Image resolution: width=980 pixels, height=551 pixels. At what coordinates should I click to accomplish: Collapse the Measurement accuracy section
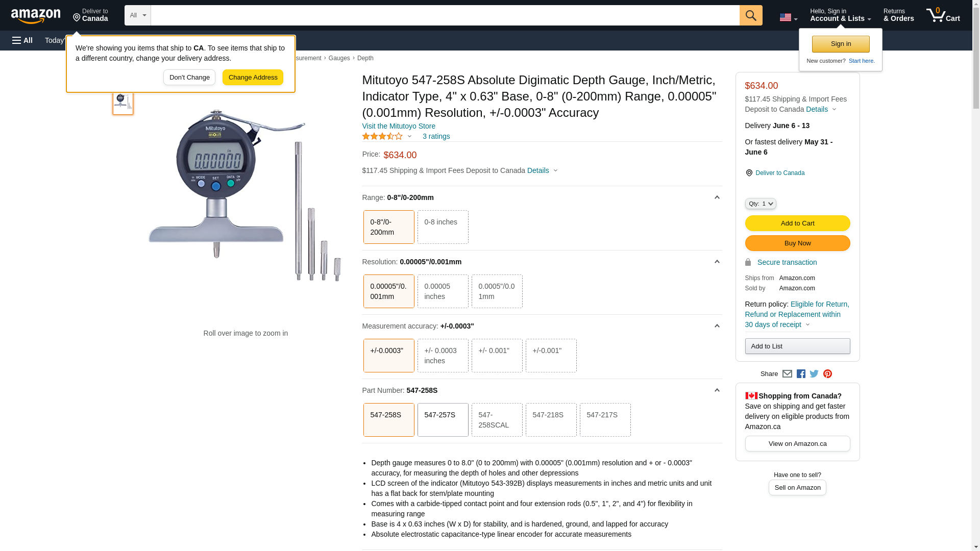717,326
